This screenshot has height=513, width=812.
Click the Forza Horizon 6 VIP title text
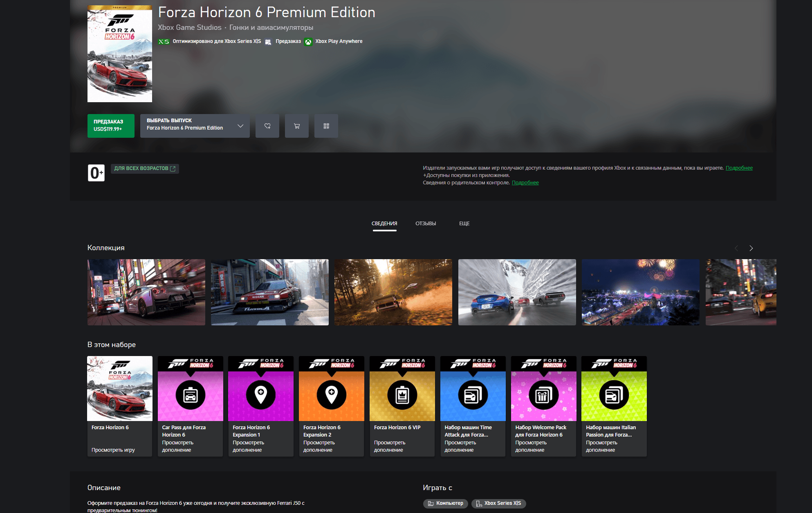point(397,428)
